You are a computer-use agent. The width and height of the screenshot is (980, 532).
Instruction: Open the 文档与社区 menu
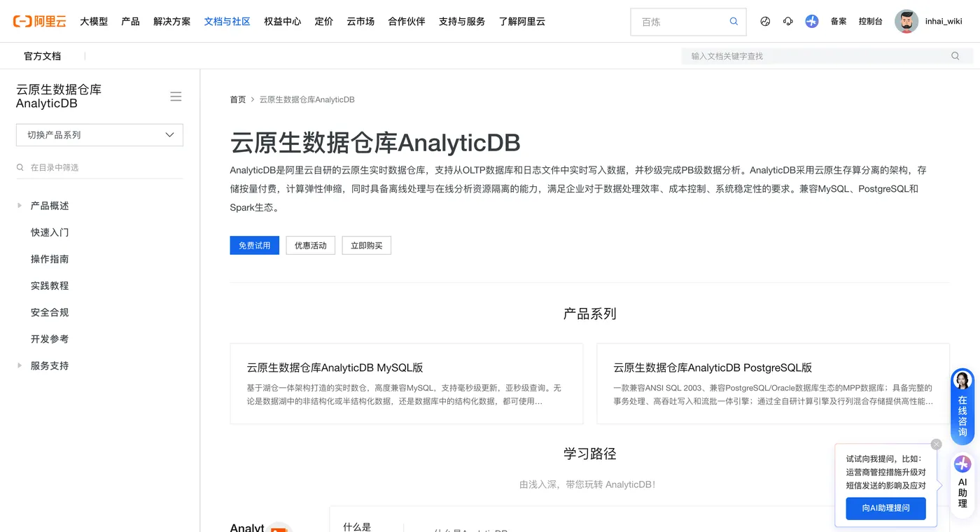(x=227, y=22)
